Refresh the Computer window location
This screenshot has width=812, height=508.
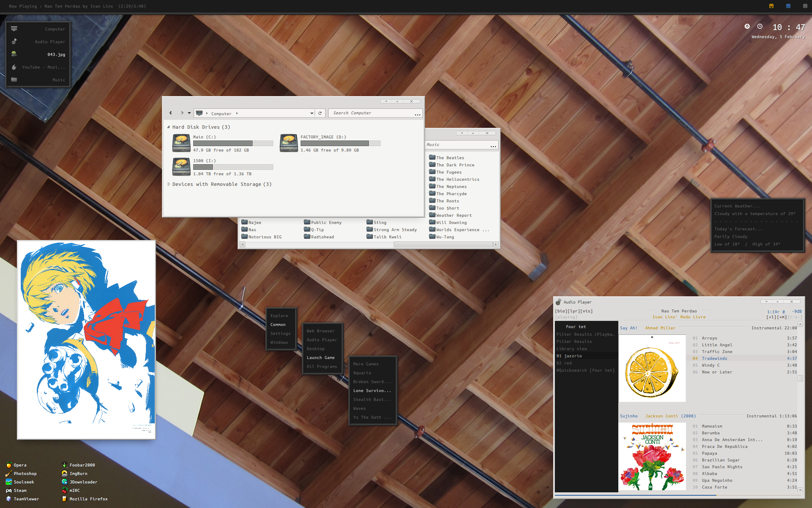point(320,113)
